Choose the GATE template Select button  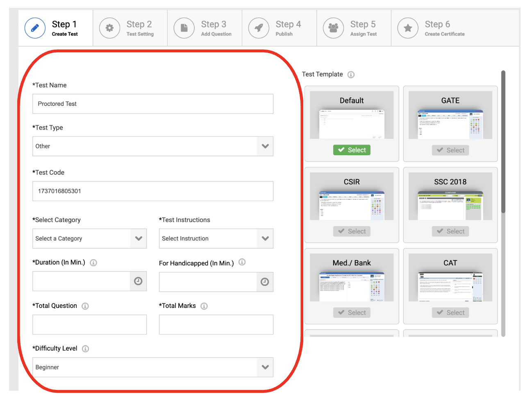pyautogui.click(x=450, y=150)
